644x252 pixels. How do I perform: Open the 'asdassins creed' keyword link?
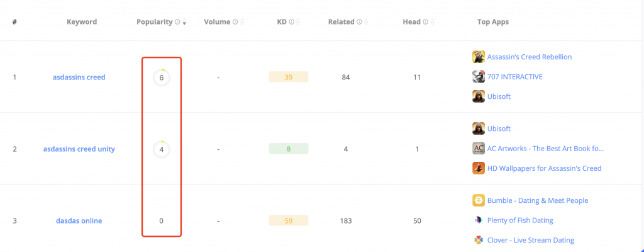coord(79,77)
